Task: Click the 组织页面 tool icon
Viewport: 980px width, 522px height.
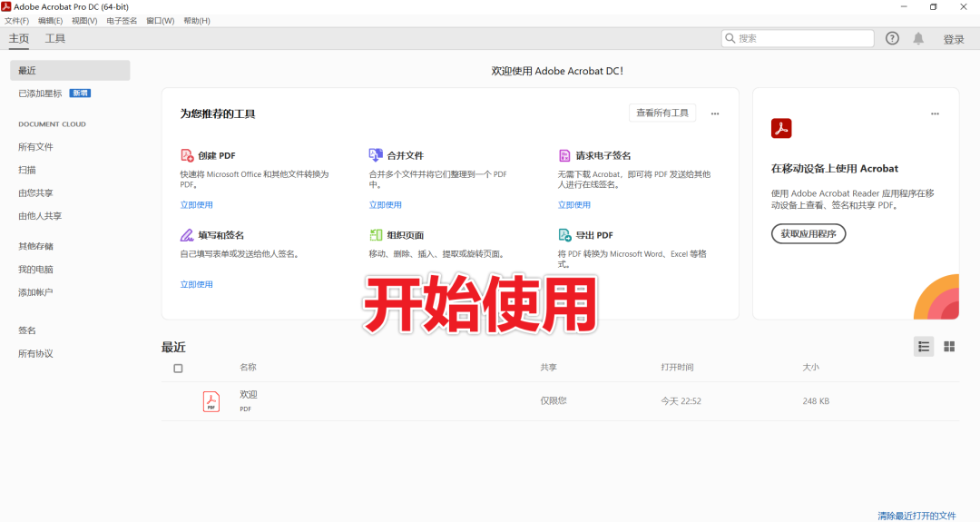Action: [376, 235]
